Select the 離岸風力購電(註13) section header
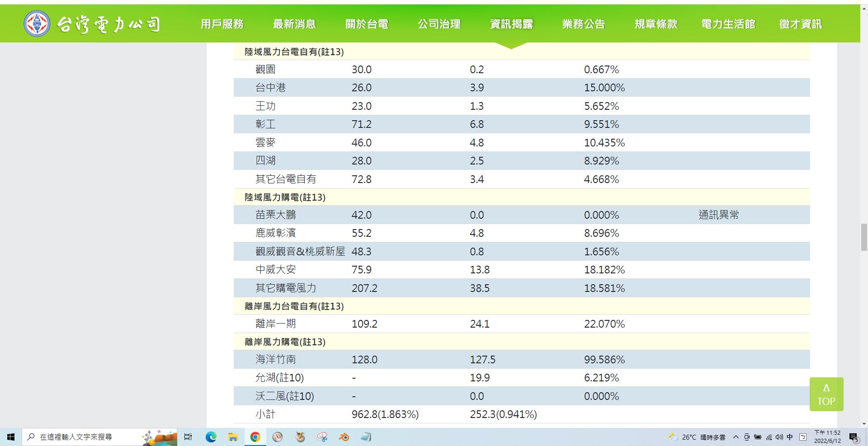The width and height of the screenshot is (868, 446). (285, 342)
